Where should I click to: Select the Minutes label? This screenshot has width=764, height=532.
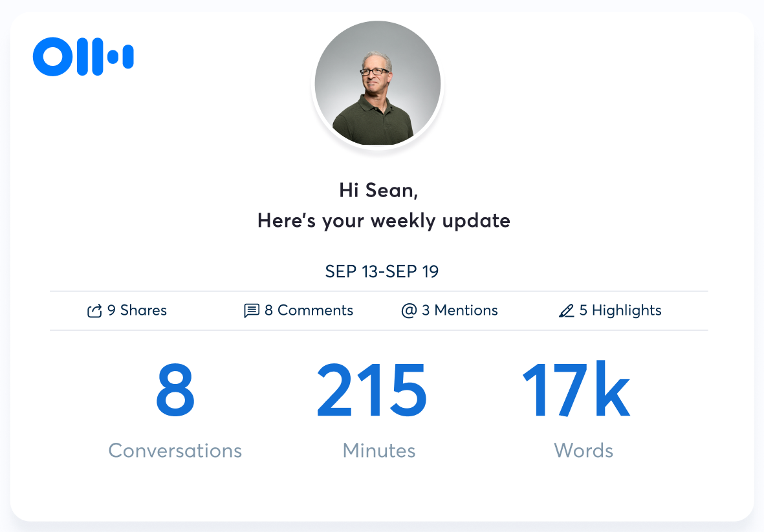click(379, 451)
